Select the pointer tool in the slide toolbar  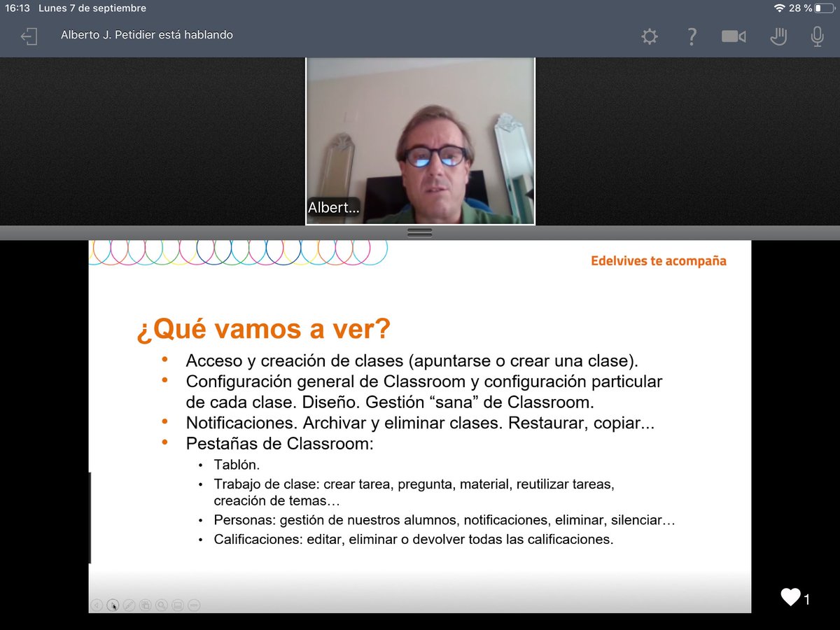pos(113,605)
